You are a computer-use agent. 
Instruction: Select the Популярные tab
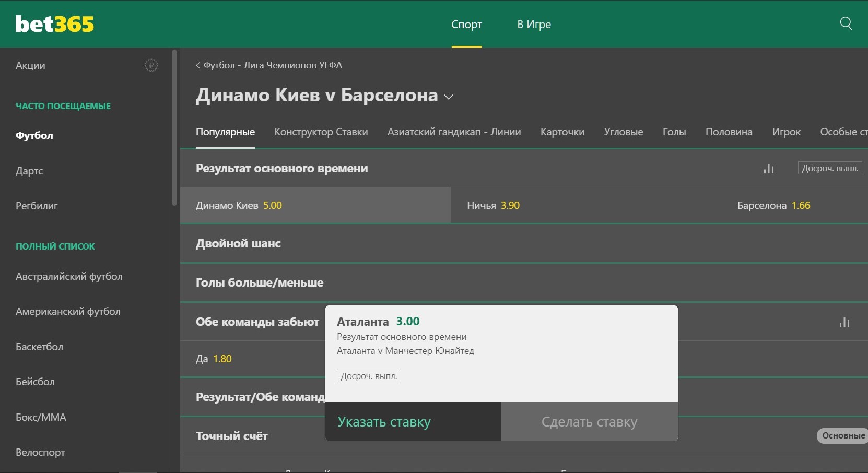pos(225,132)
